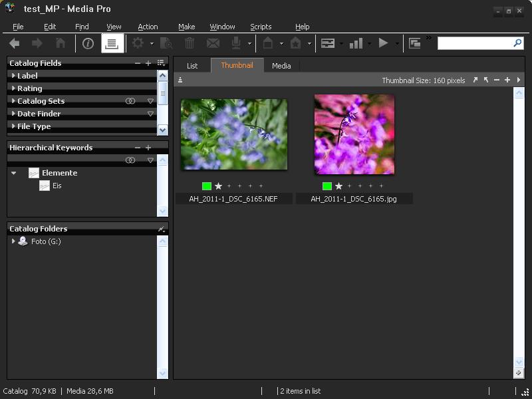Open the Action menu
532x399 pixels.
click(x=148, y=27)
